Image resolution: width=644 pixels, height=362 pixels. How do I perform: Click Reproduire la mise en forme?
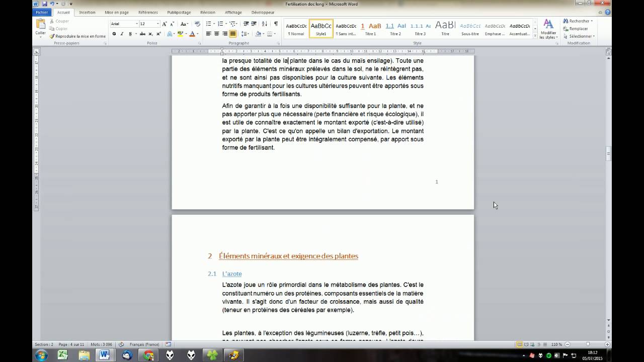click(x=77, y=36)
